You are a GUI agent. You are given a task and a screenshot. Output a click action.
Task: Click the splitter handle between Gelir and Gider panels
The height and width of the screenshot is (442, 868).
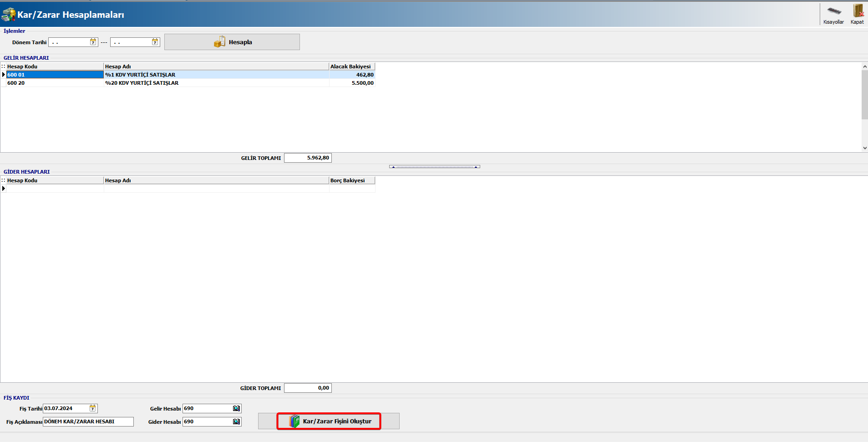(x=435, y=167)
